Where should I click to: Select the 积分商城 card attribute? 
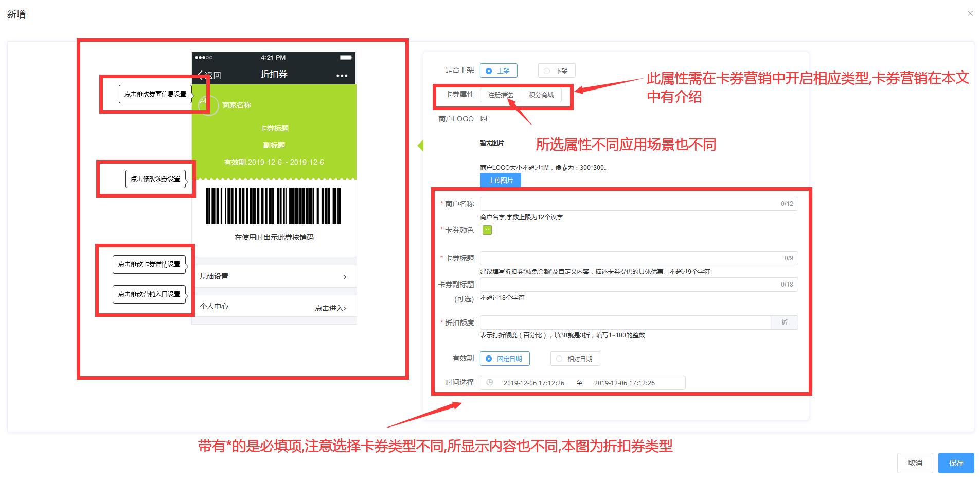[541, 95]
